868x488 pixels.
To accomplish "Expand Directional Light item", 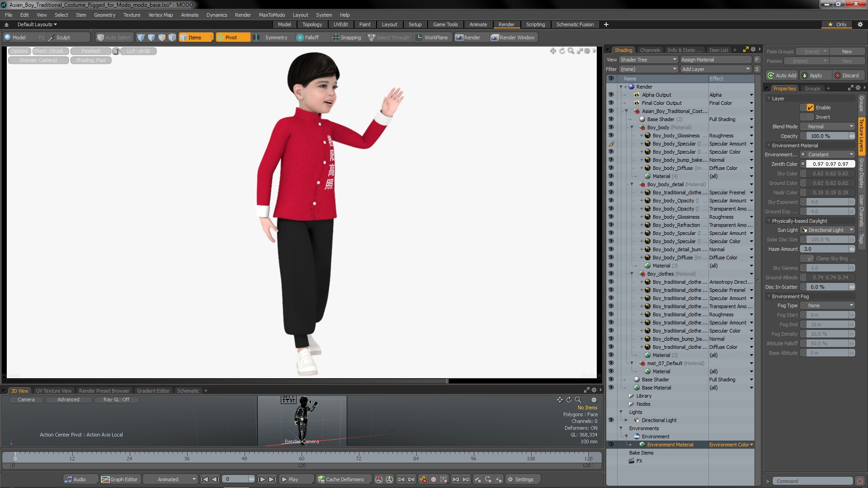I will pyautogui.click(x=627, y=420).
